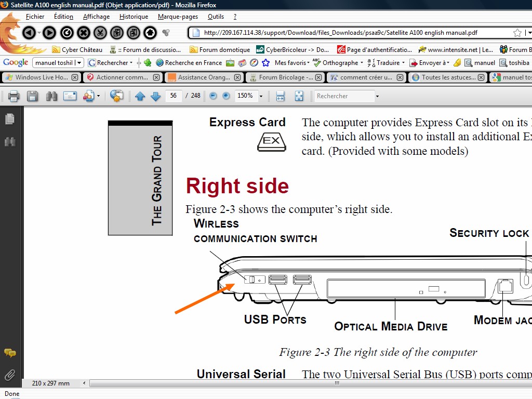Stop loading with the X button
This screenshot has height=399, width=532.
click(x=84, y=33)
